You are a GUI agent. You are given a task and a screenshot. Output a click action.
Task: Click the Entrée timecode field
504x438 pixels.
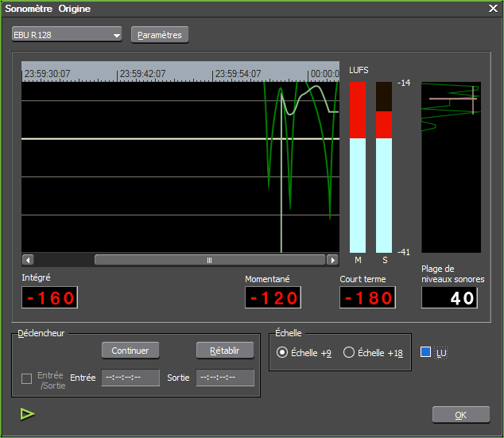pos(130,378)
